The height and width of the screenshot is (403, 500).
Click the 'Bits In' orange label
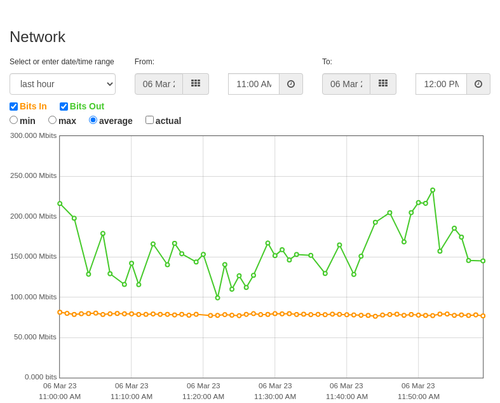click(x=33, y=106)
